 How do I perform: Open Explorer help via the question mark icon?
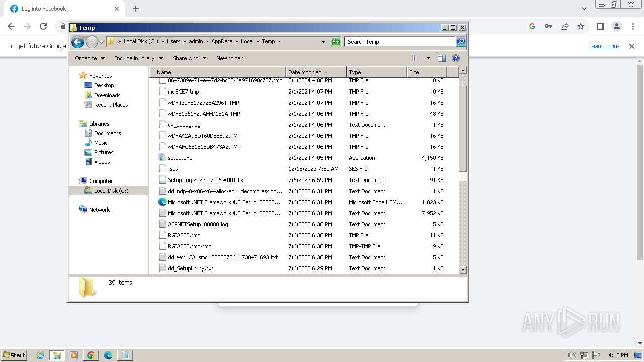pos(456,58)
